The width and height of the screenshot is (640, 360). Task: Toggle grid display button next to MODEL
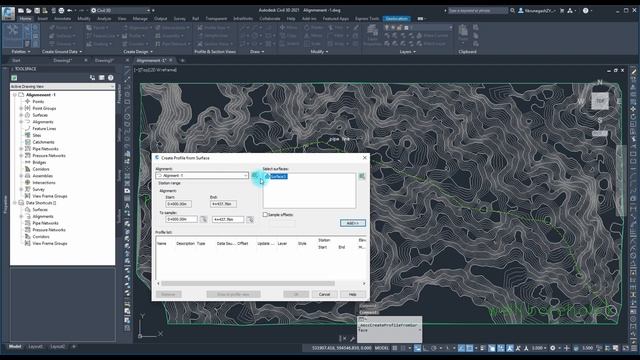point(395,348)
